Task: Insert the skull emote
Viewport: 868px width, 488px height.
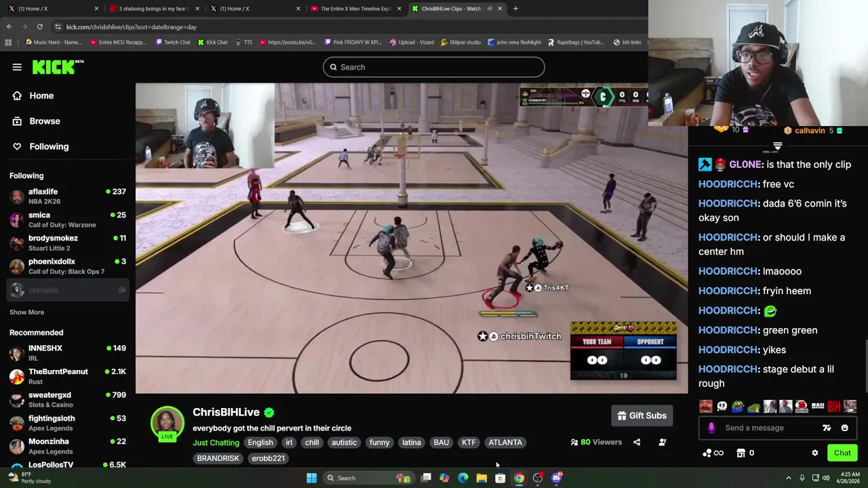Action: 722,407
